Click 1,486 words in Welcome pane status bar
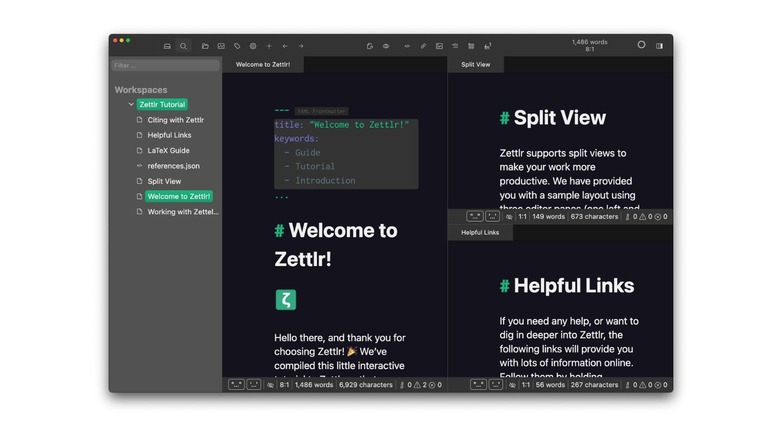Image resolution: width=780 pixels, height=438 pixels. pyautogui.click(x=314, y=385)
